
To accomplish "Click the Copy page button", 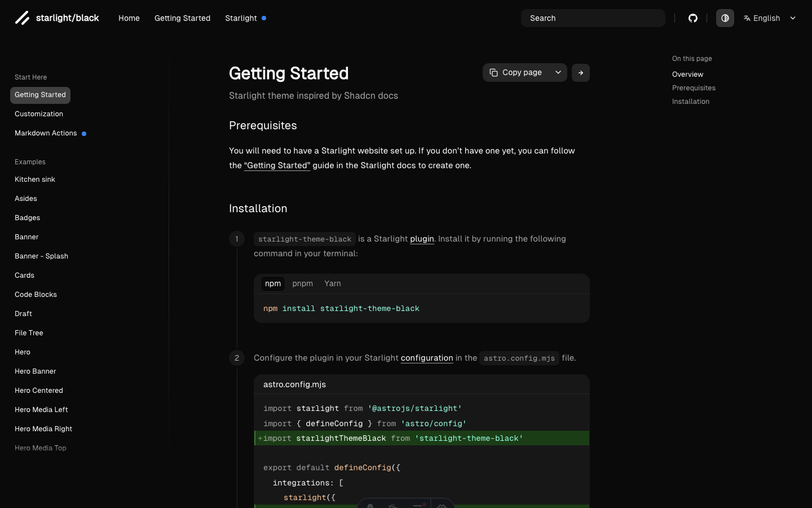I will pos(516,72).
